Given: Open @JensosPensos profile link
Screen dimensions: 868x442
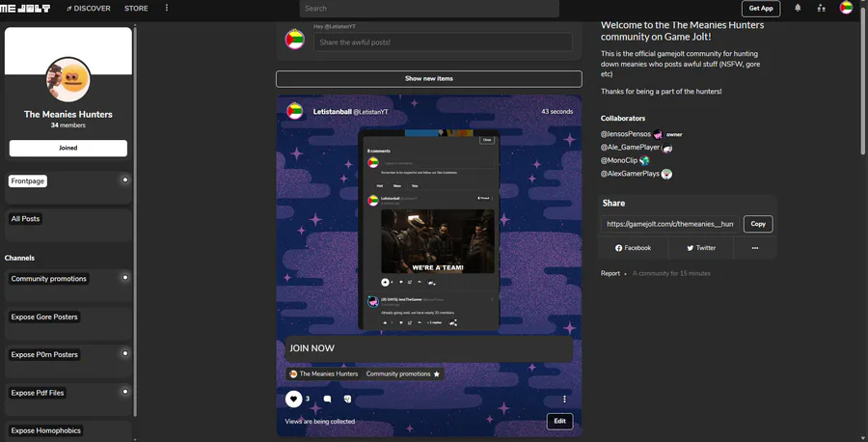Looking at the screenshot, I should pos(626,134).
